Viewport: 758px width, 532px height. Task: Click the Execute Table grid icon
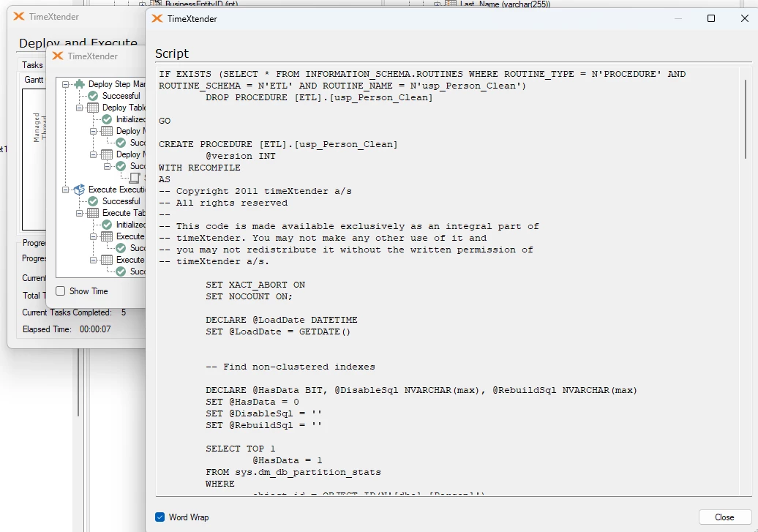point(93,213)
